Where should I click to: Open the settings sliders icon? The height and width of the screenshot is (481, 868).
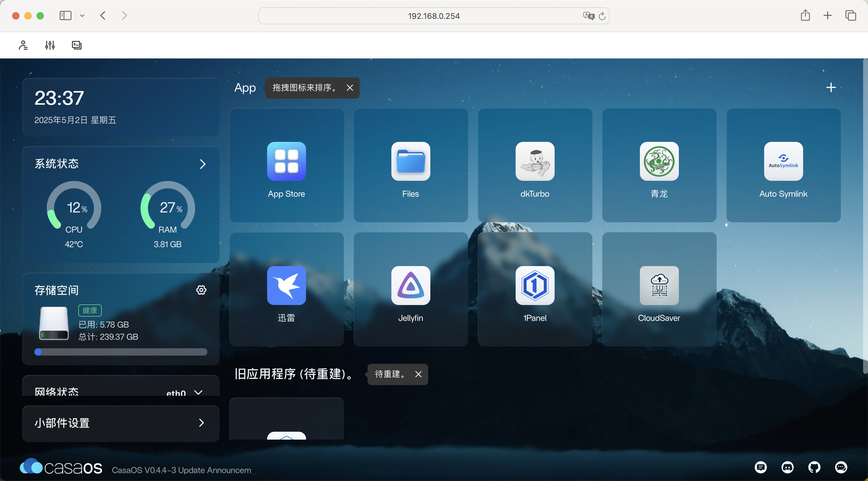click(x=50, y=45)
